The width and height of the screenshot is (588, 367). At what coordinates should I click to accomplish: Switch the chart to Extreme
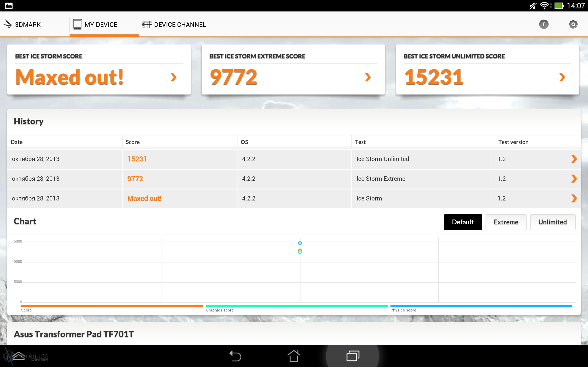(x=506, y=222)
